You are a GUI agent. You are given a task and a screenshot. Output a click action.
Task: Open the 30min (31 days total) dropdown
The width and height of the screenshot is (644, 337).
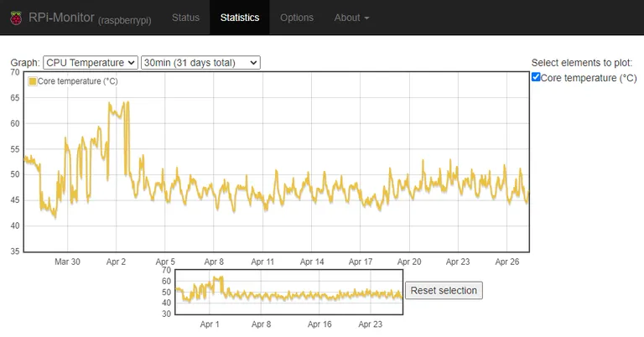coord(200,63)
